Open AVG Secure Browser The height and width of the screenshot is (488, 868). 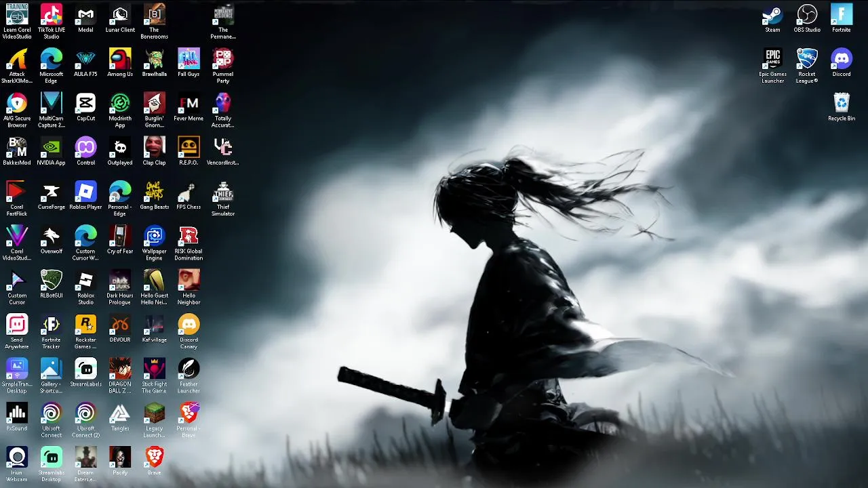[x=17, y=110]
